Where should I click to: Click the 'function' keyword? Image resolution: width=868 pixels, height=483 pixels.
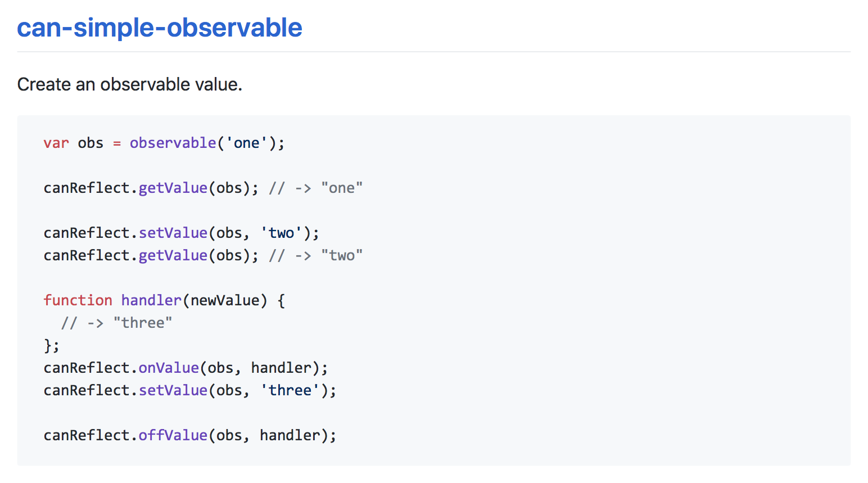[78, 300]
